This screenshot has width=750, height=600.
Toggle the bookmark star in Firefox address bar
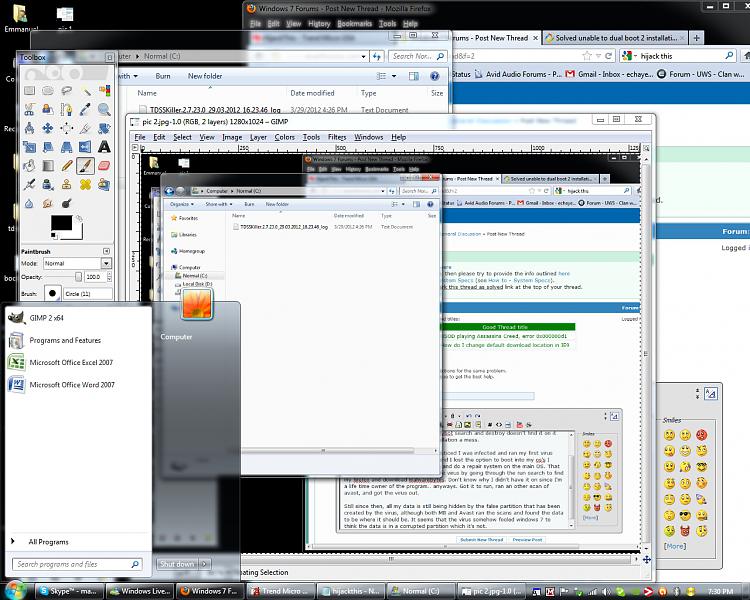click(587, 56)
